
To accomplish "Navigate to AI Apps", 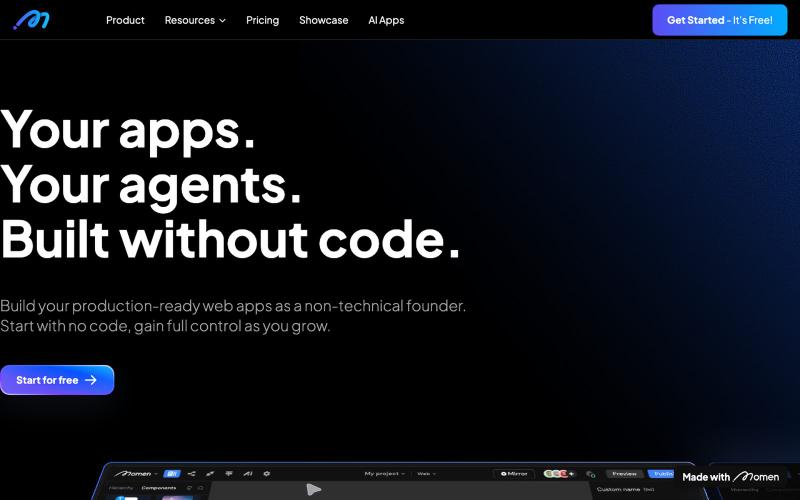I will pyautogui.click(x=386, y=20).
